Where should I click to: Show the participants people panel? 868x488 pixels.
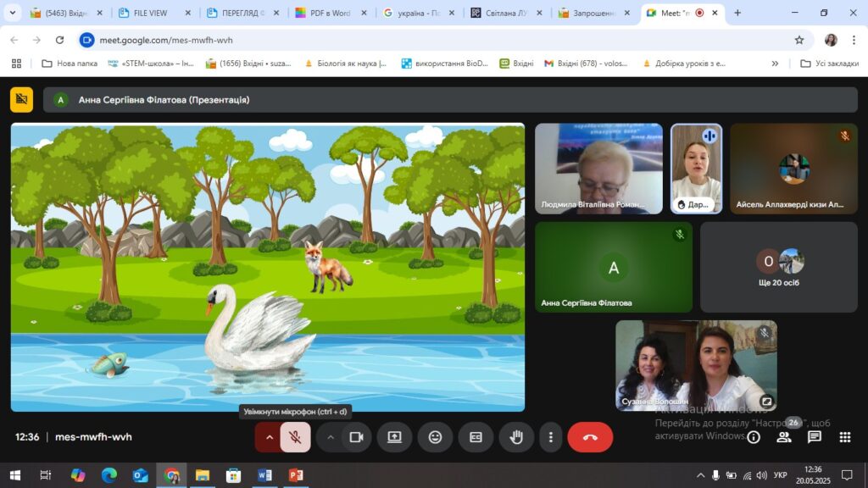784,437
